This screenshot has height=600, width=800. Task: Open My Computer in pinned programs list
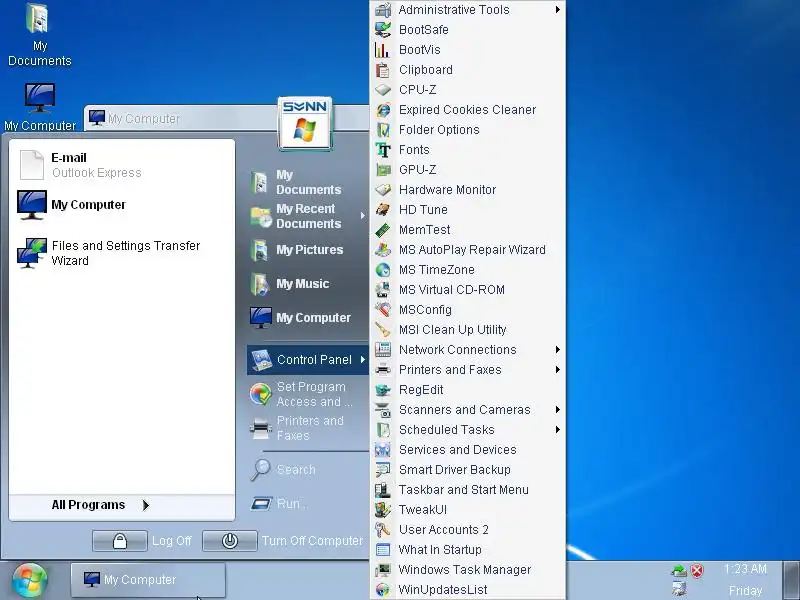click(x=121, y=205)
